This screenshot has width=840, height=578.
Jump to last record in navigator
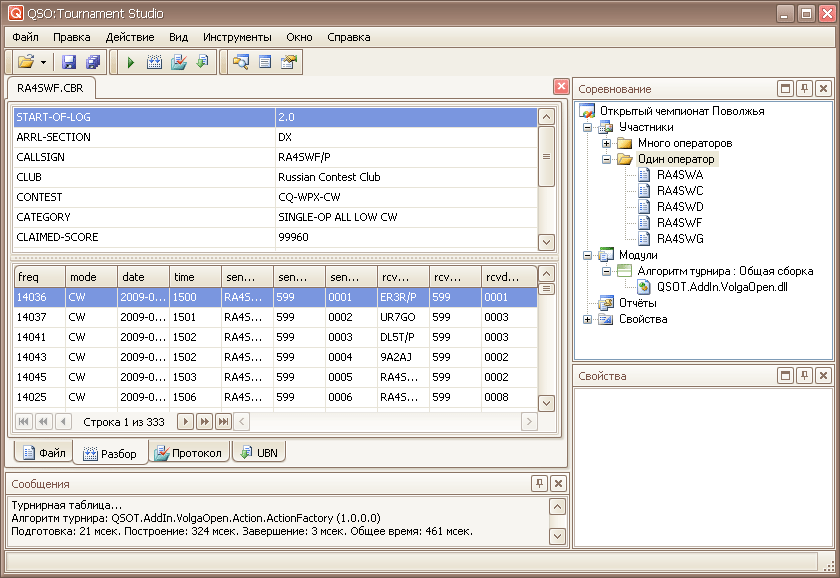click(x=223, y=422)
